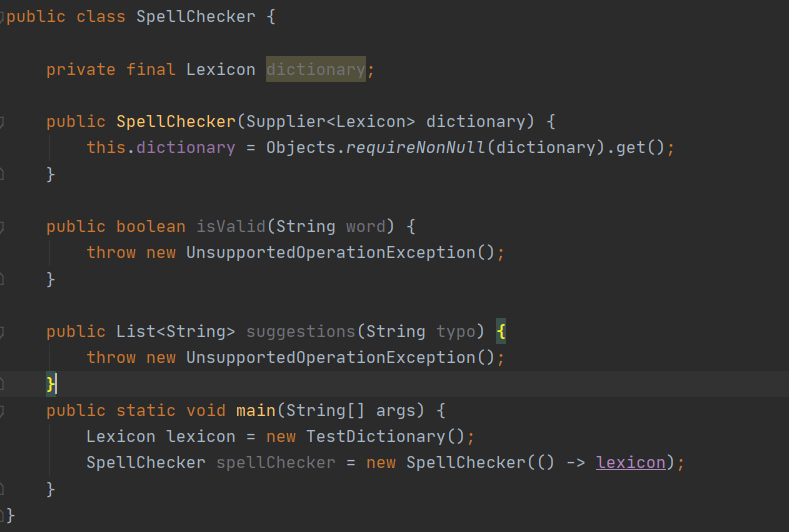The image size is (789, 532).
Task: Click the 'class' keyword on first line
Action: pyautogui.click(x=101, y=17)
